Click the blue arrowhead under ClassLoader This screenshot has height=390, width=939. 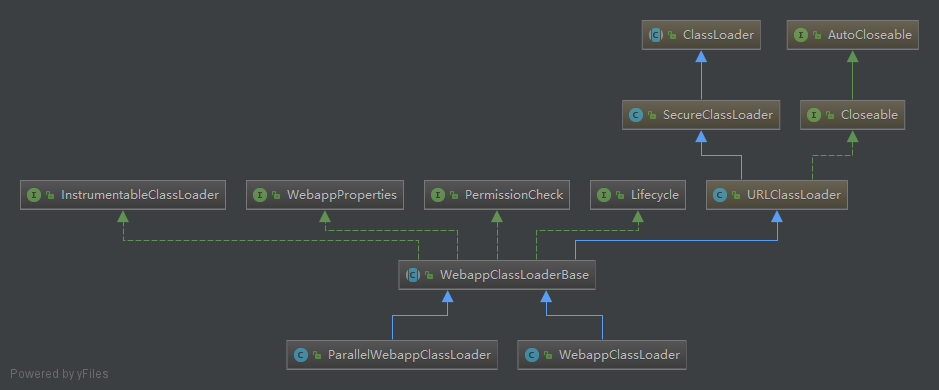tap(701, 56)
